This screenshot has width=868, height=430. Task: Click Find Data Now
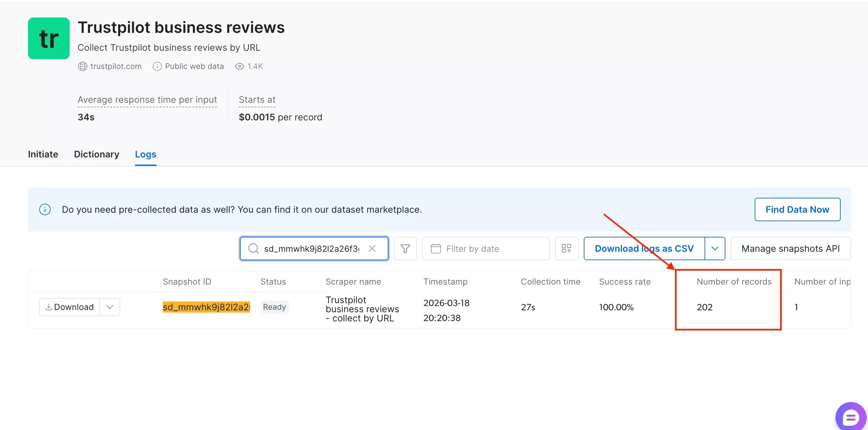tap(797, 209)
